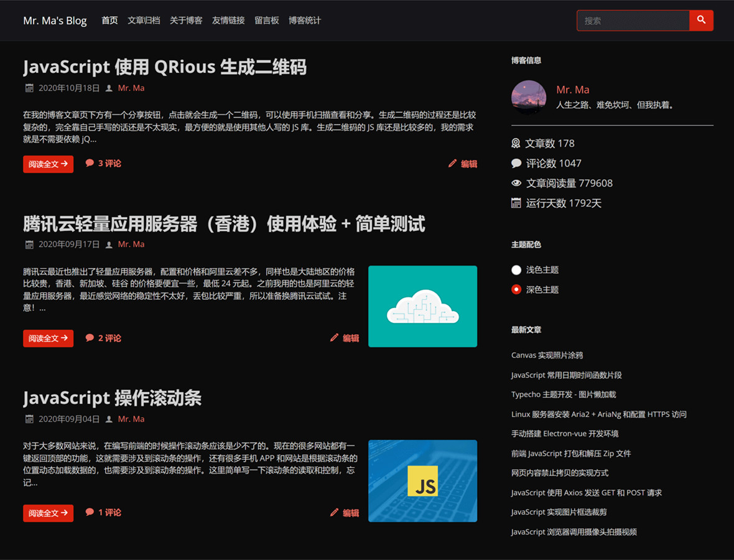Open the 首页 nav item
The height and width of the screenshot is (560, 734).
click(109, 20)
